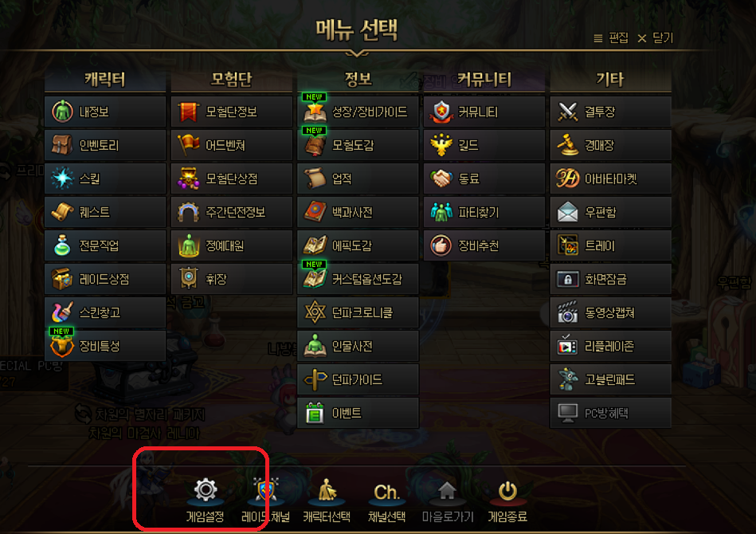Open the 스킬 menu entry
756x534 pixels.
pos(105,179)
